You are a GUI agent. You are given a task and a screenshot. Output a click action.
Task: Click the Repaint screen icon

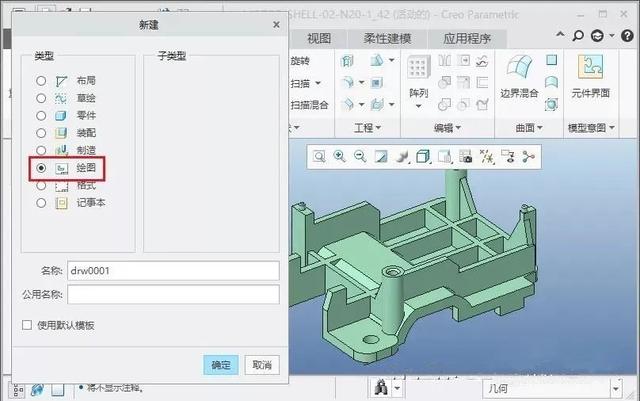pyautogui.click(x=381, y=156)
